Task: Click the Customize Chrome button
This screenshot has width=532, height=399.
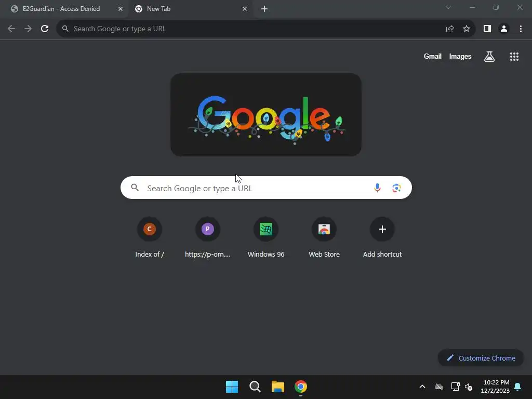Action: point(481,358)
